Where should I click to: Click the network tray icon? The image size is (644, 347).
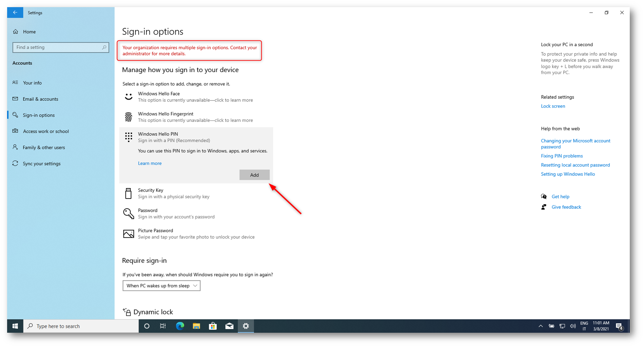(x=562, y=326)
